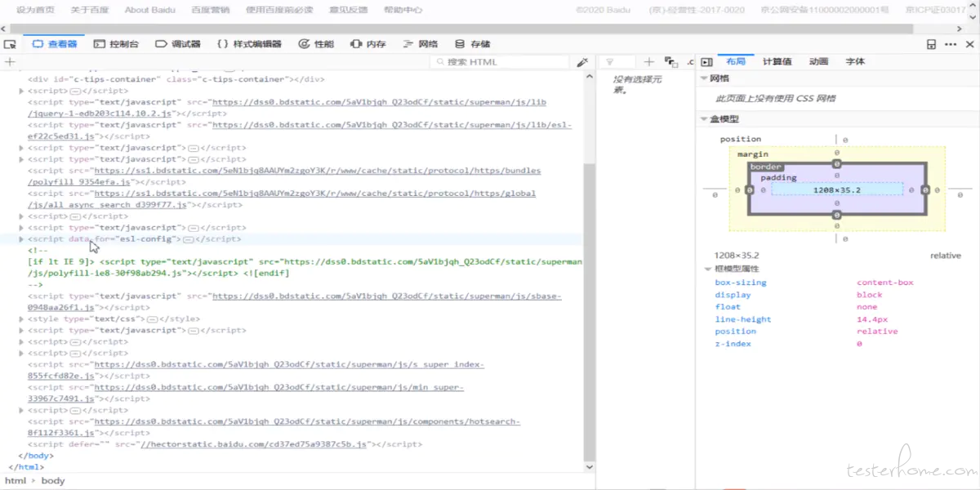Open the 帮助中心 help center link
980x490 pixels.
403,10
